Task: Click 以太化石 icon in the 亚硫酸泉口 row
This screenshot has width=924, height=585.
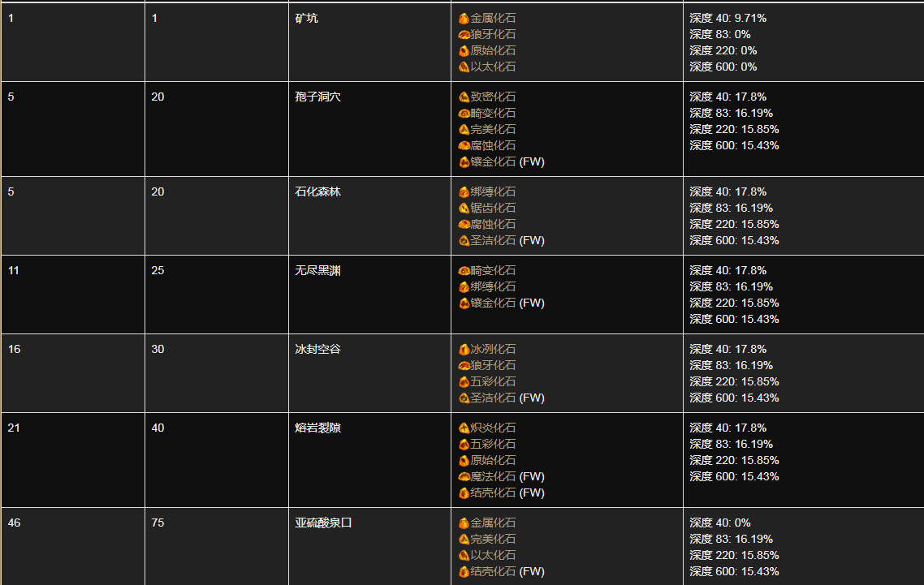Action: (464, 555)
